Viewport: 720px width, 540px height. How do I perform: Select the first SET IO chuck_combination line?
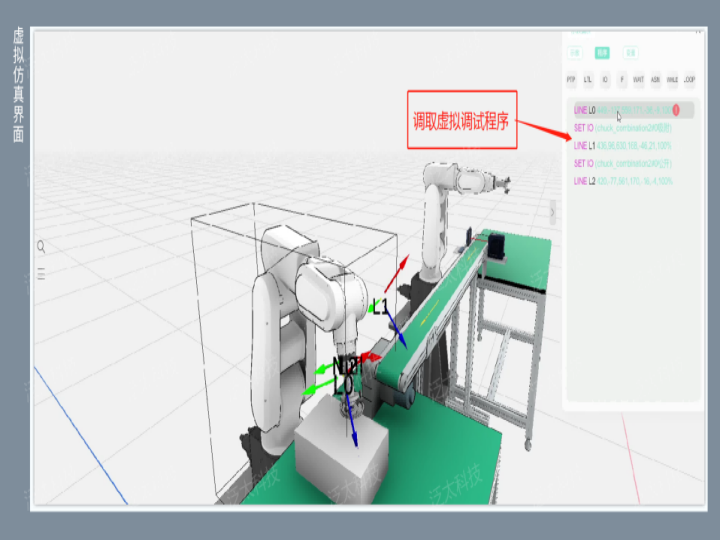(x=608, y=128)
